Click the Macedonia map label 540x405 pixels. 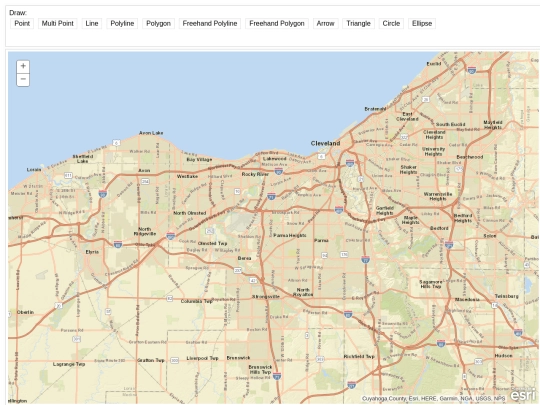point(467,300)
